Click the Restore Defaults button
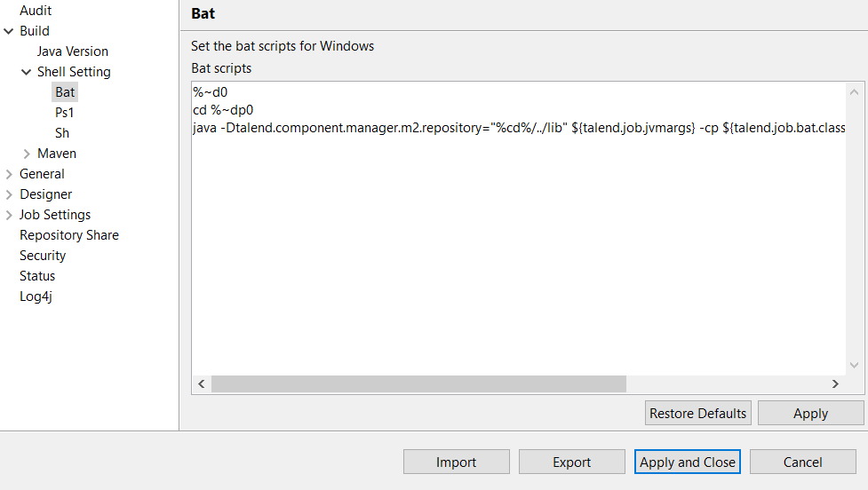 (x=697, y=413)
